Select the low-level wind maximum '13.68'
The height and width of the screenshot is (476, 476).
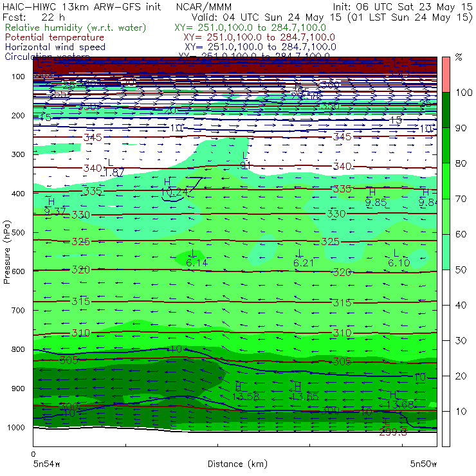click(400, 405)
